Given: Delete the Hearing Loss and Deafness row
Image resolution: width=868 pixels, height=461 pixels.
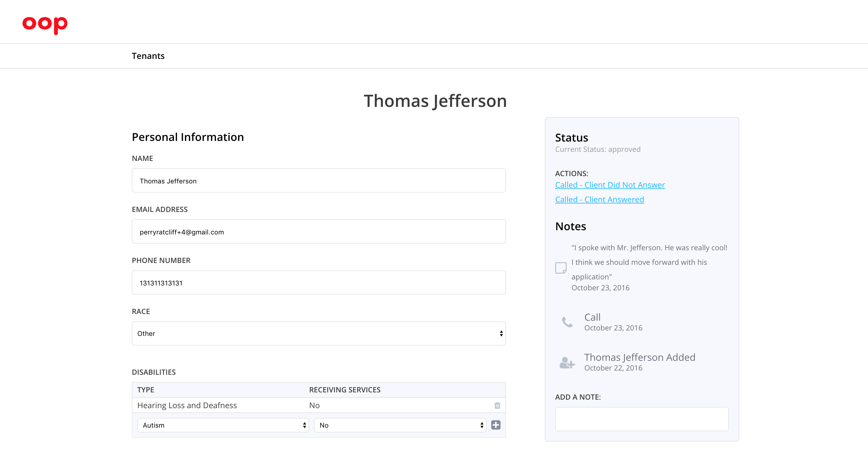Looking at the screenshot, I should 497,405.
